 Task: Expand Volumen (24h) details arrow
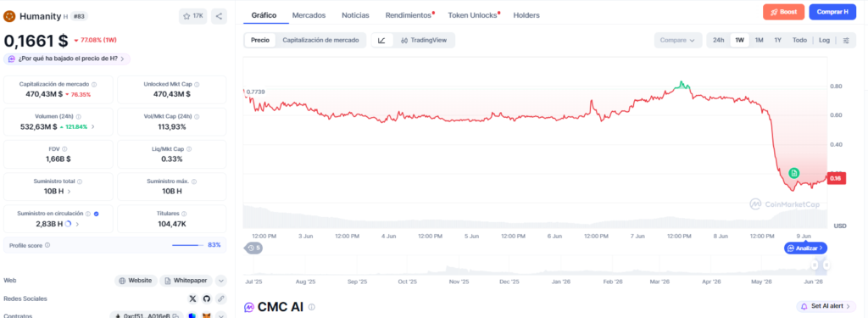[93, 127]
